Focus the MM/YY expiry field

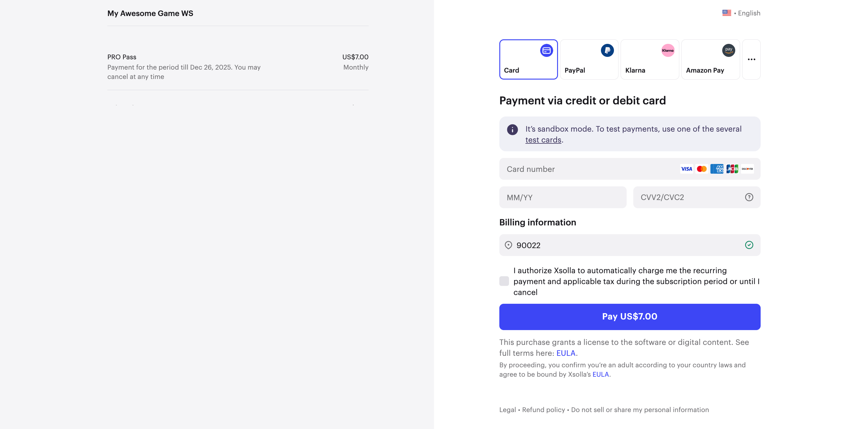[x=563, y=198]
